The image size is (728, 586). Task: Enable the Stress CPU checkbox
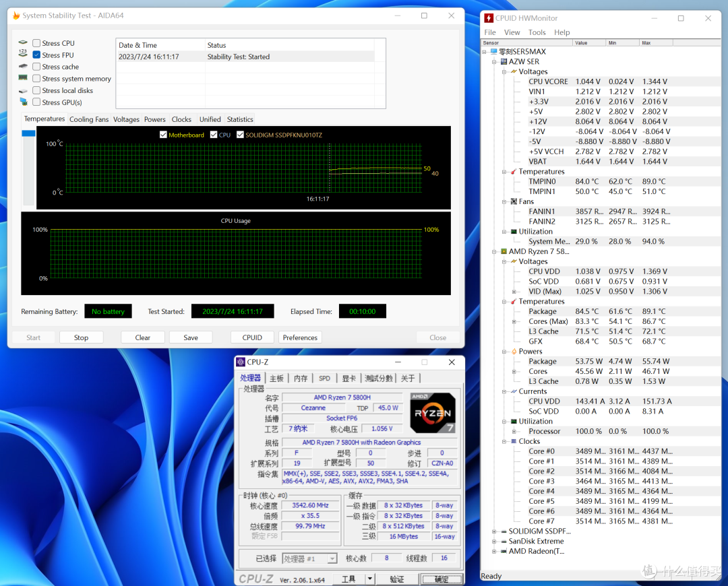(x=36, y=43)
